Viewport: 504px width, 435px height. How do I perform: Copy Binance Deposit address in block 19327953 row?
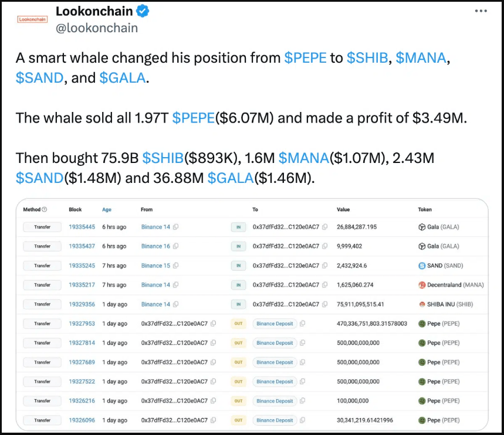coord(302,324)
